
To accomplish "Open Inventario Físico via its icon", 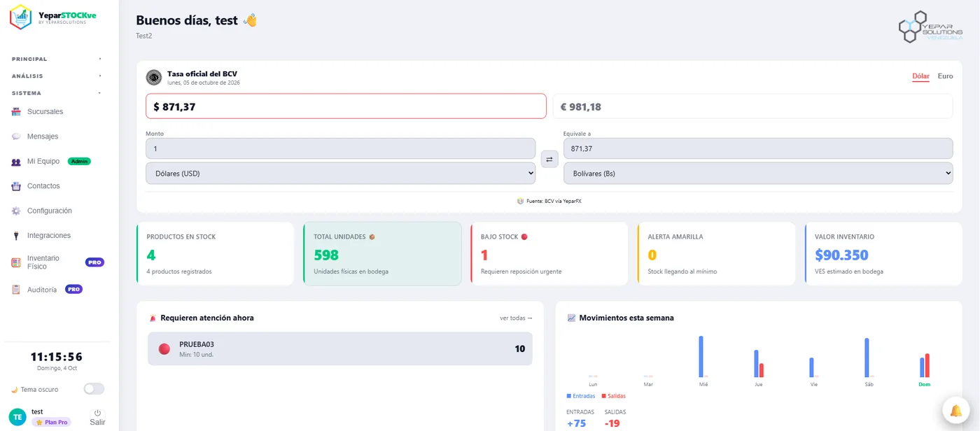I will coord(16,262).
